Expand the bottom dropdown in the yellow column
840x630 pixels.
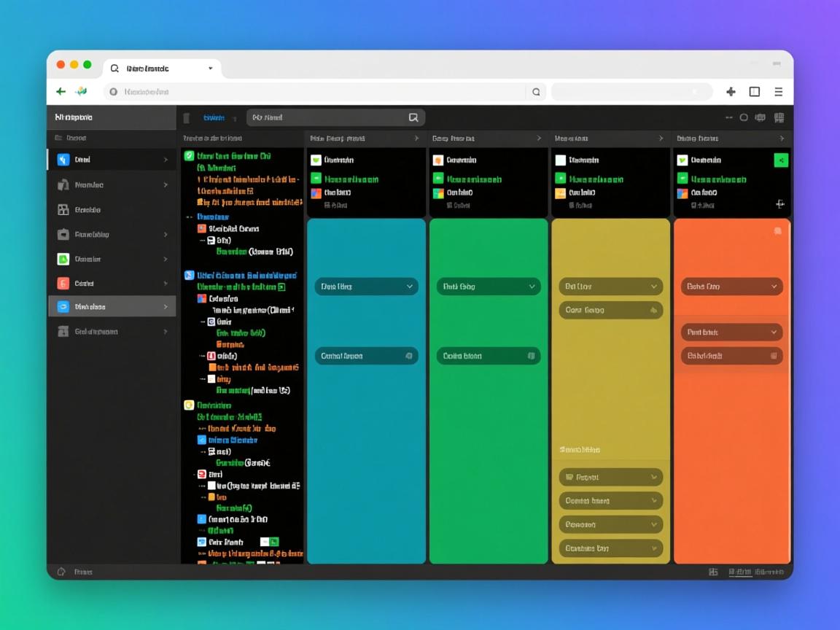pos(610,548)
